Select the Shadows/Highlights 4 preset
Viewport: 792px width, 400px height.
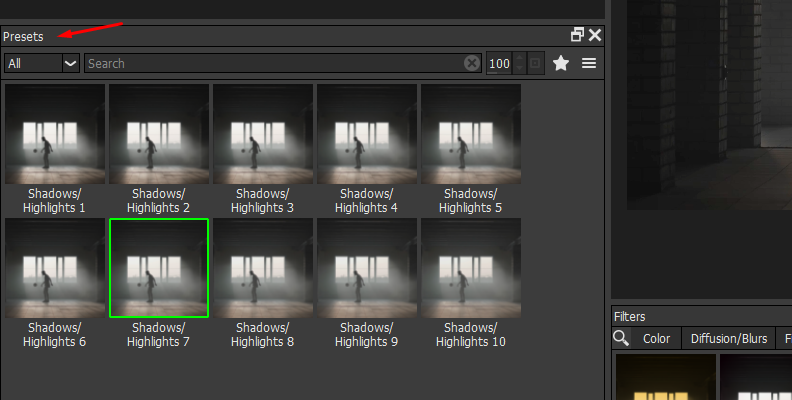coord(367,134)
